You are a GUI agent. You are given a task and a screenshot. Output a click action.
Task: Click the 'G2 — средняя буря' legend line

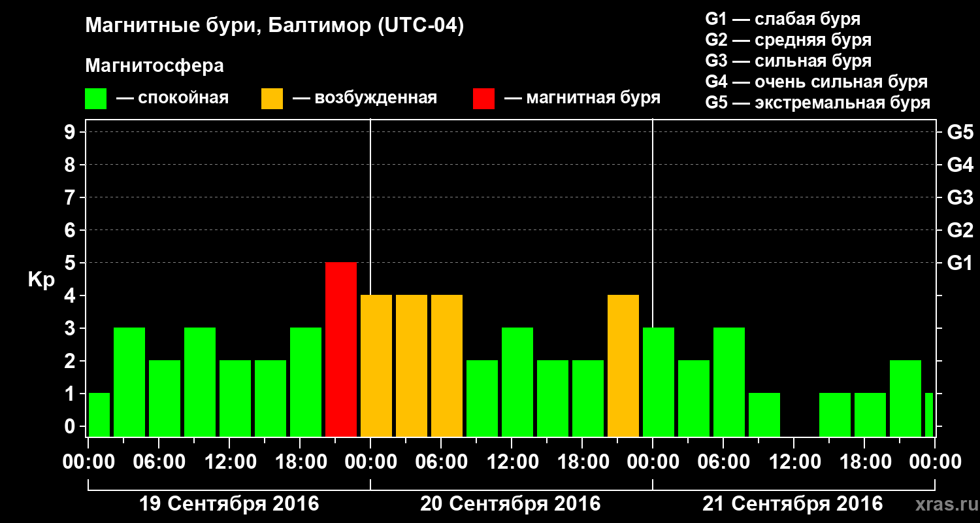tap(789, 40)
